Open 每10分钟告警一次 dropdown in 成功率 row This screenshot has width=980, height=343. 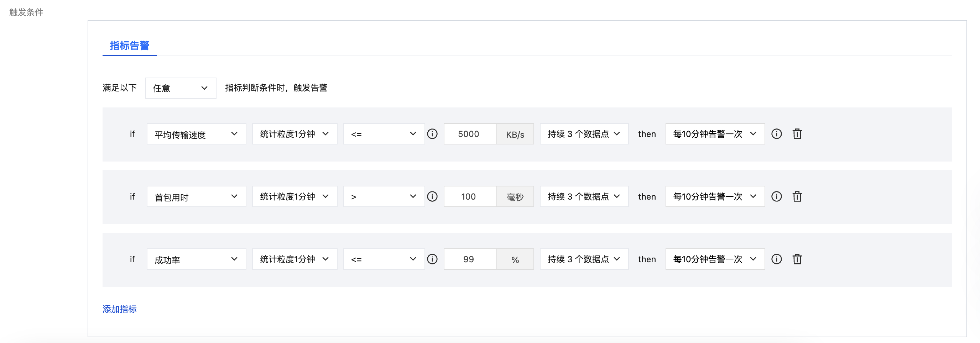[715, 259]
